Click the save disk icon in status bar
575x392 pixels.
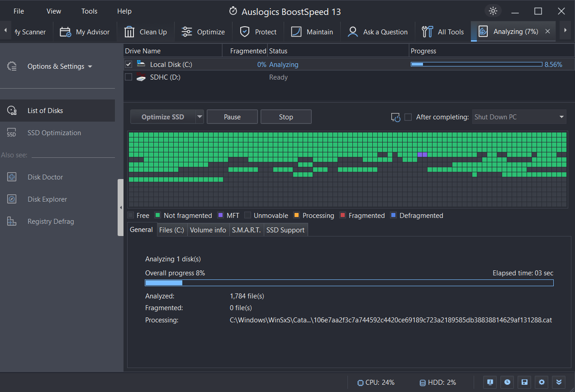click(524, 382)
